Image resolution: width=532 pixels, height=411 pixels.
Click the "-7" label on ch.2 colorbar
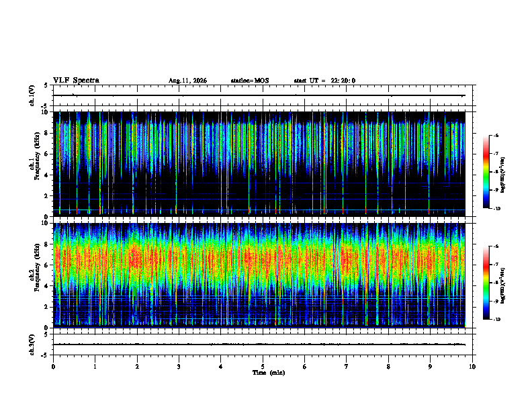[496, 265]
